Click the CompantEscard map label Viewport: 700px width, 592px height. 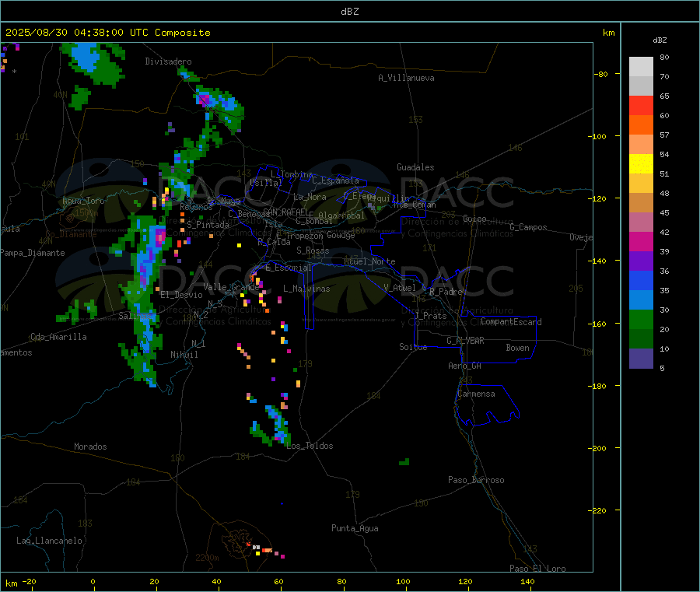click(511, 322)
